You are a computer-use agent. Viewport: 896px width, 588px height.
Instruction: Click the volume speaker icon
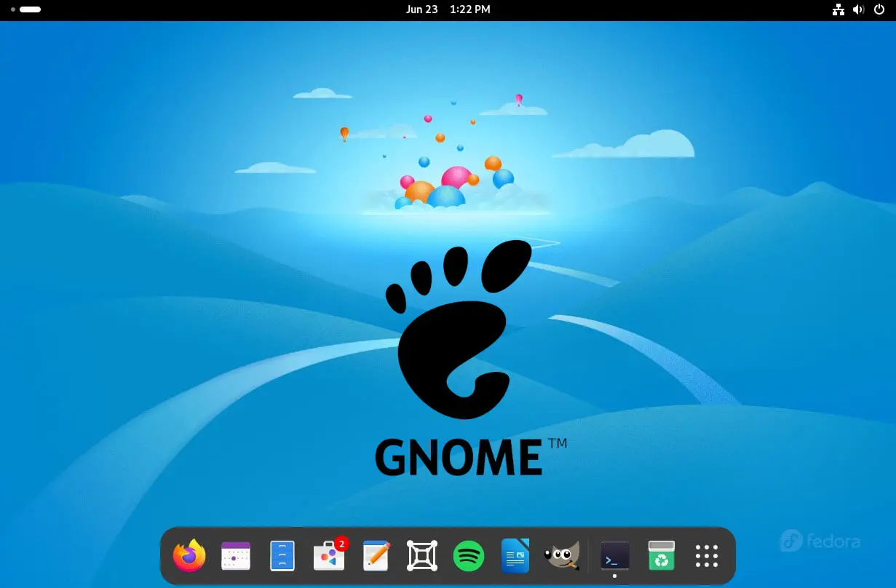coord(859,9)
